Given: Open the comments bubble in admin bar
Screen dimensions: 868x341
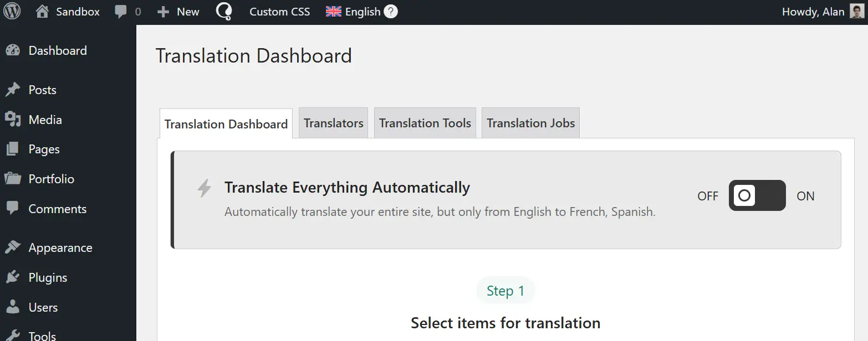Looking at the screenshot, I should 121,12.
